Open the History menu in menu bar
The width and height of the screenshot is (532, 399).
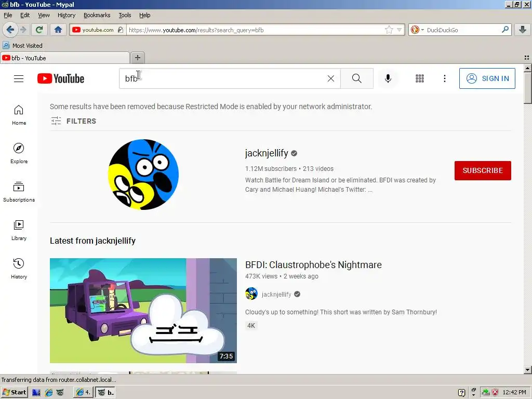(66, 15)
